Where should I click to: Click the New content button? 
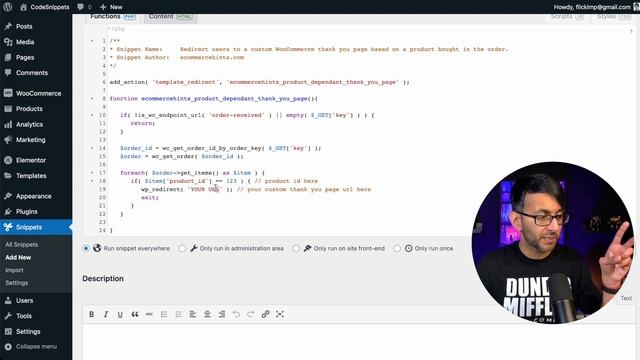pyautogui.click(x=111, y=7)
